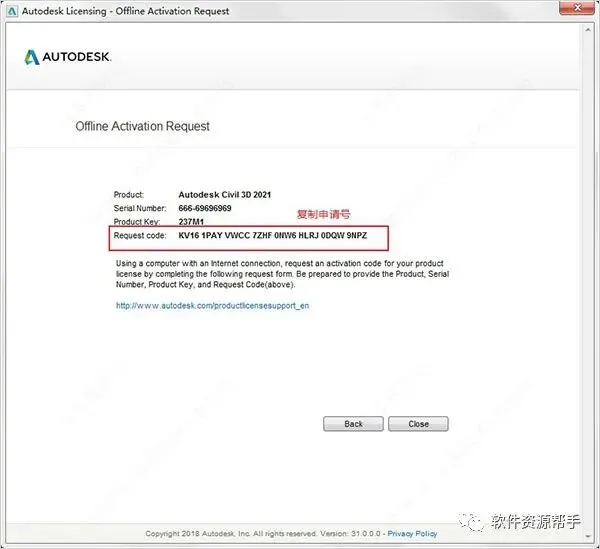
Task: Click the Product label
Action: [x=129, y=194]
